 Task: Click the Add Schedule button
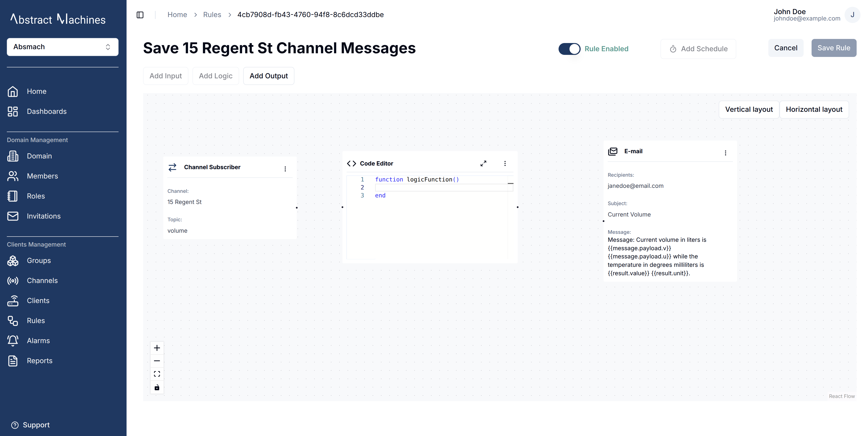(x=698, y=49)
